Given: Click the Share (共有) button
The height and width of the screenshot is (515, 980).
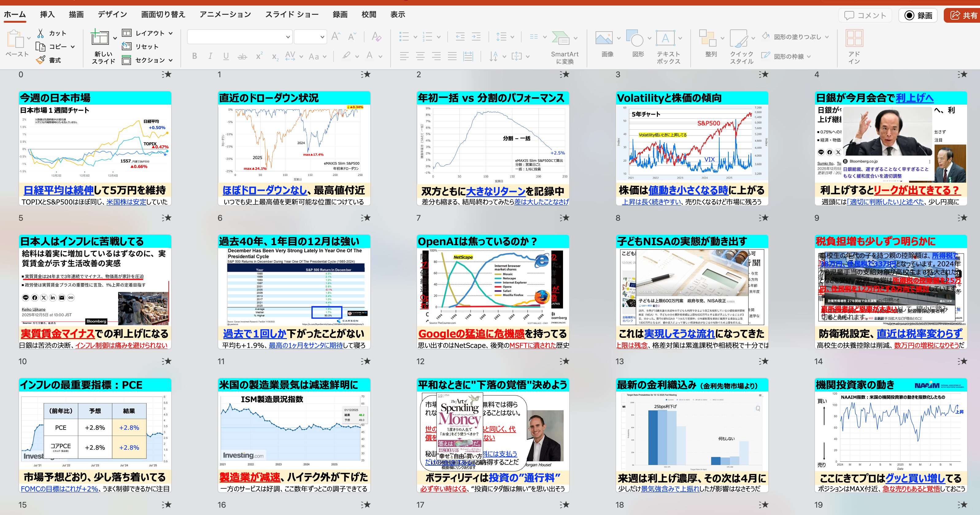Looking at the screenshot, I should click(963, 15).
